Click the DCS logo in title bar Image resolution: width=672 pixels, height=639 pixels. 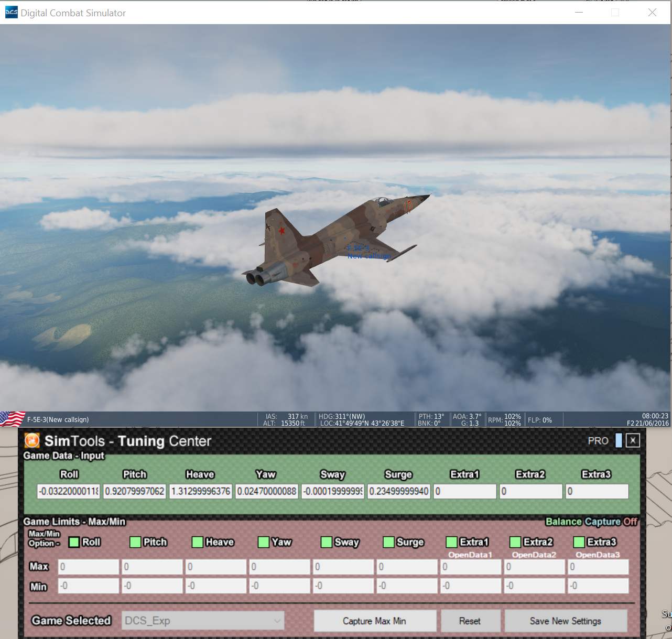point(11,13)
